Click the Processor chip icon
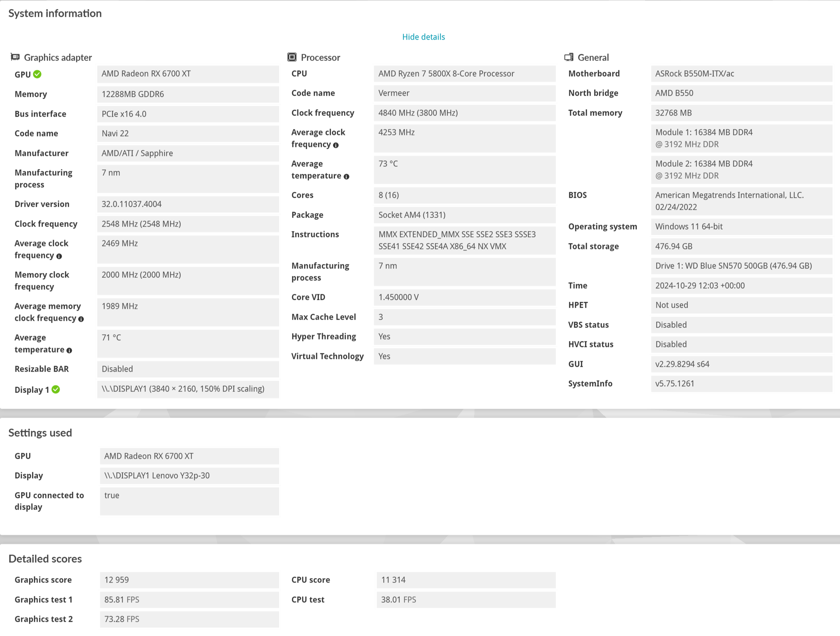 [291, 57]
